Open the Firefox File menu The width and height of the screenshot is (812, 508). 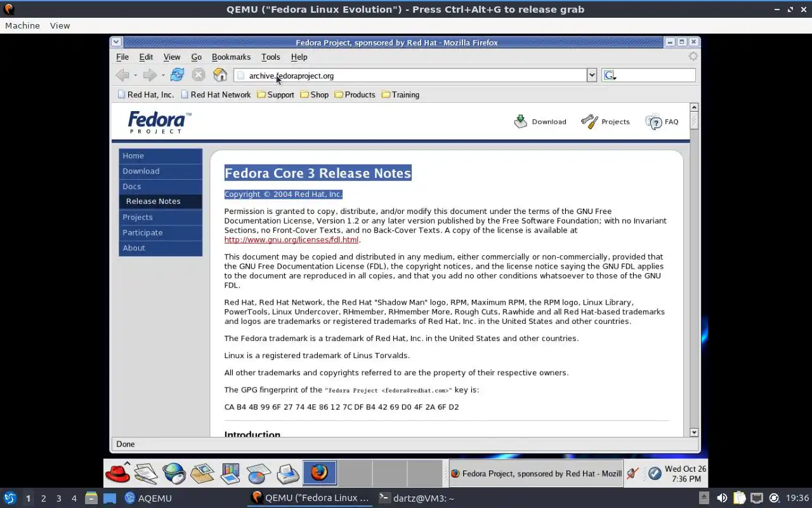click(x=122, y=57)
